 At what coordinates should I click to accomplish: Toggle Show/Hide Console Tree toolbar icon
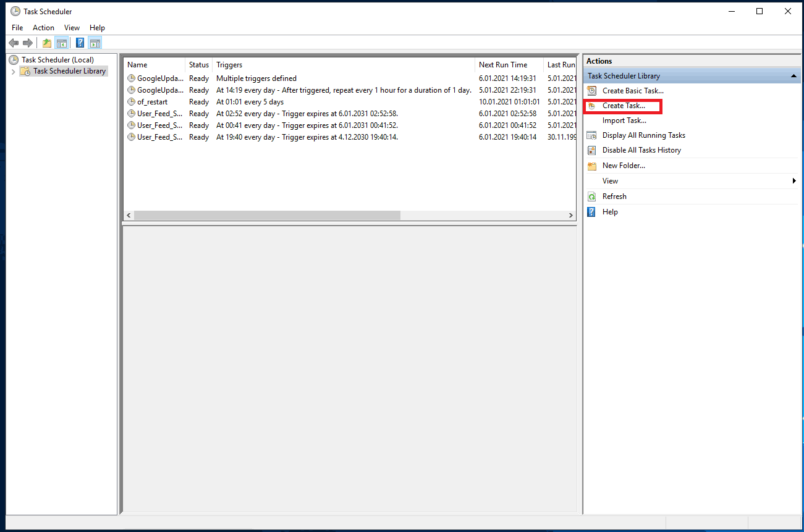point(61,43)
